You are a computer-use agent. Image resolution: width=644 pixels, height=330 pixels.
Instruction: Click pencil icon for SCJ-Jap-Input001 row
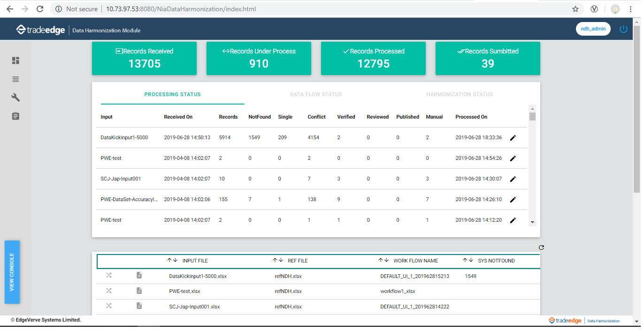[x=513, y=179]
